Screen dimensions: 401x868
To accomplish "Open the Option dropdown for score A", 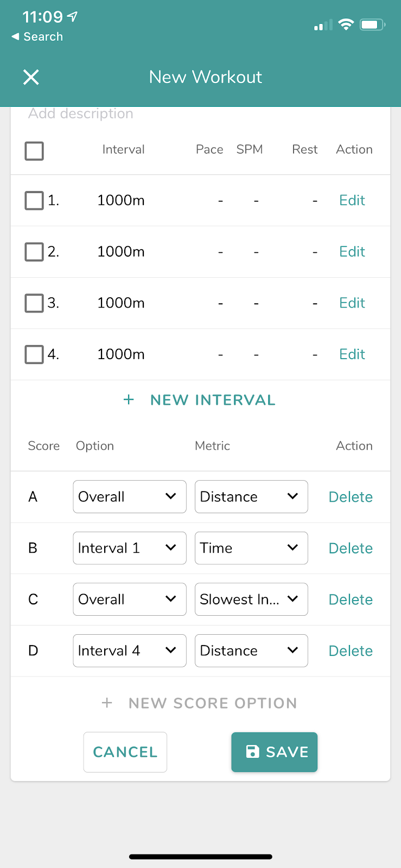I will click(130, 497).
